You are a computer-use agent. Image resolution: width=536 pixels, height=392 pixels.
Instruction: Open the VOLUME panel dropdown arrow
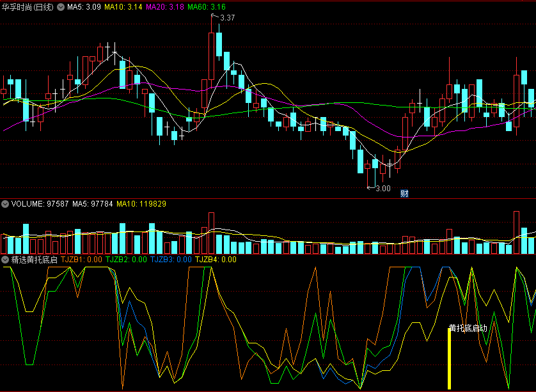(x=4, y=204)
